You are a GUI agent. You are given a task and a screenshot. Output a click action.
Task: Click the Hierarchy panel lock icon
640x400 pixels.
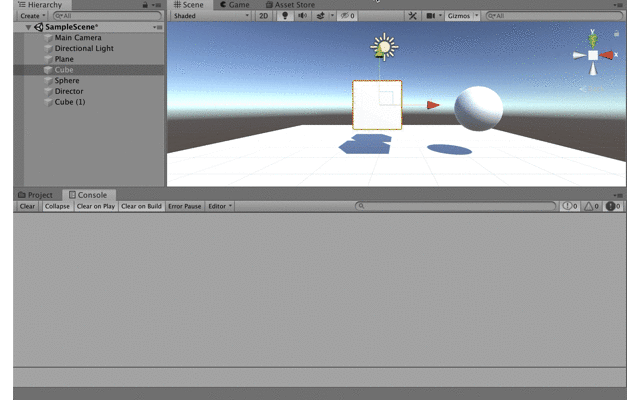click(x=145, y=5)
